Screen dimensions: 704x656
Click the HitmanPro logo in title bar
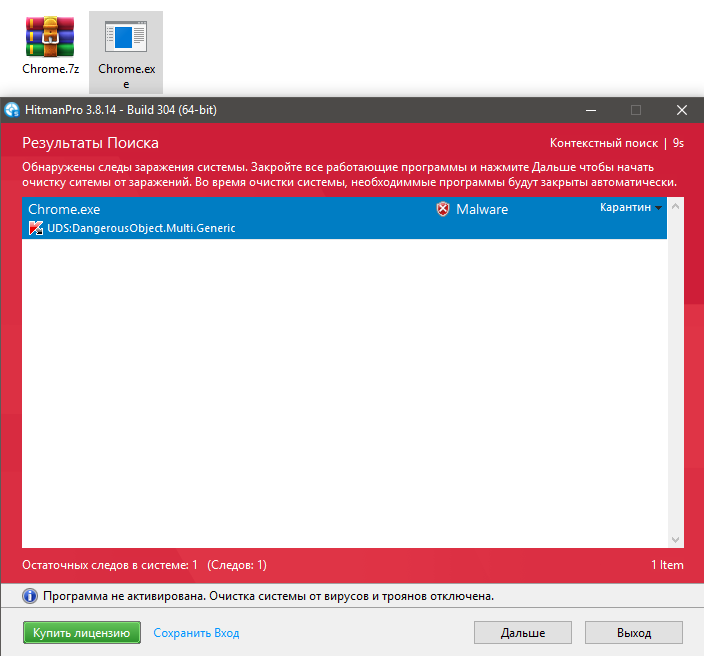pos(12,110)
